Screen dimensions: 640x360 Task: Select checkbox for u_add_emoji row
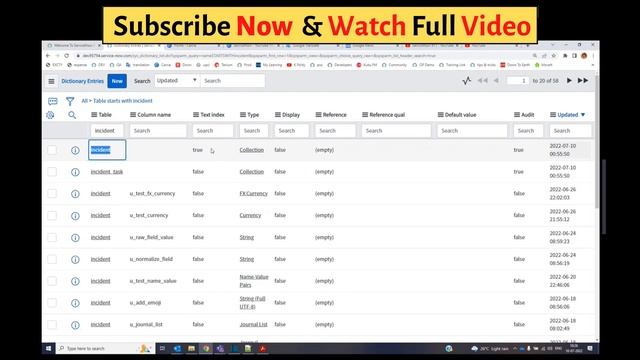coord(52,302)
